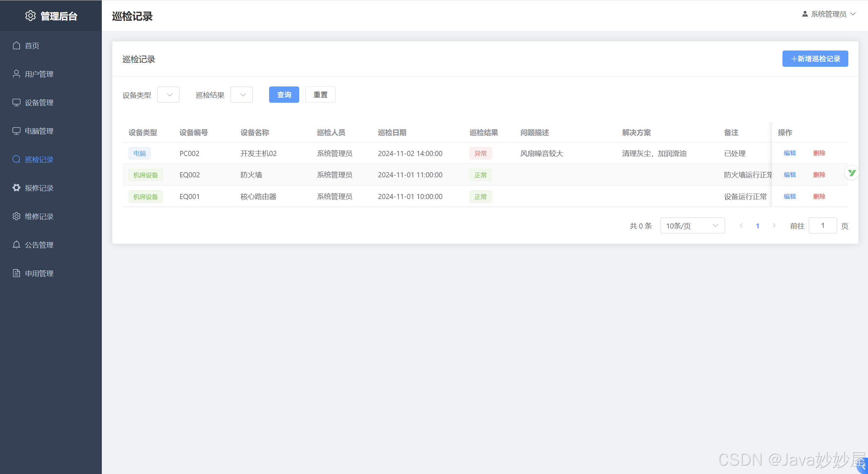Screen dimensions: 868x474
Task: Click the 共 0 条 total count text
Action: [641, 226]
